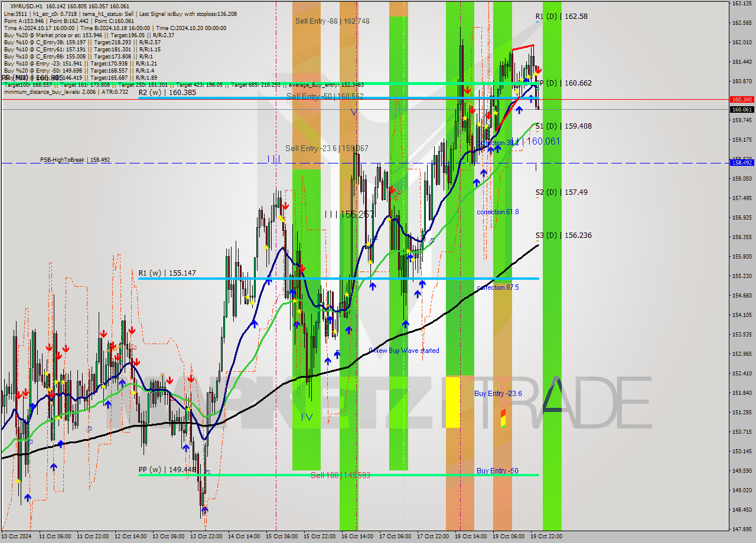
Task: Click the 'S3 (D) | 156.236' support label
Action: (x=563, y=235)
